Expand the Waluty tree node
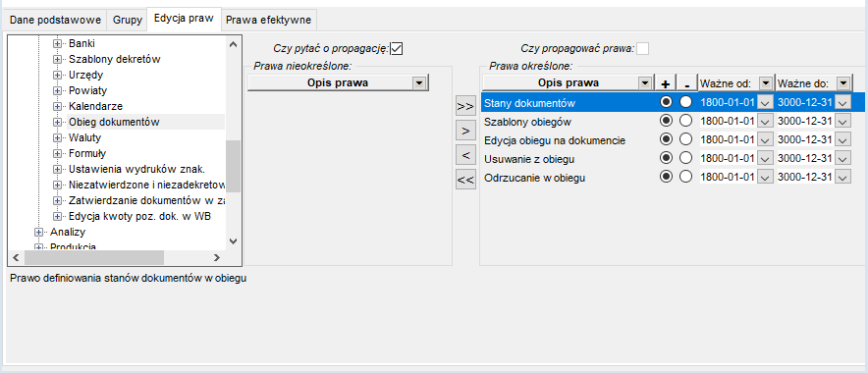Image resolution: width=868 pixels, height=373 pixels. [x=57, y=137]
